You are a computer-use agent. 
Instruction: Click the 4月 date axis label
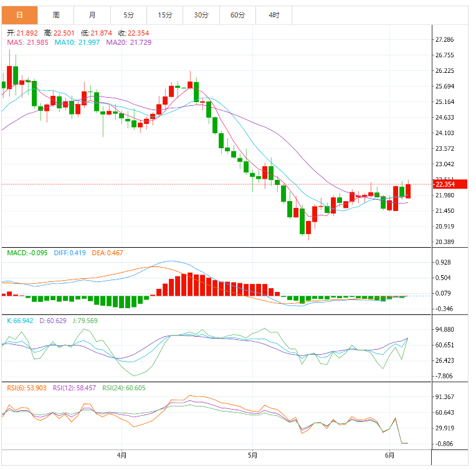click(121, 456)
